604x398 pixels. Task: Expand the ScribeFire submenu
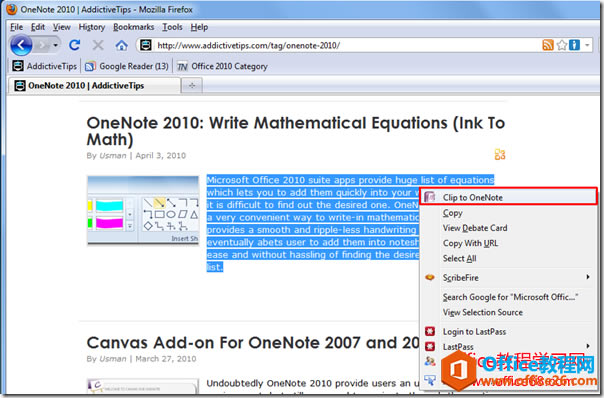508,278
